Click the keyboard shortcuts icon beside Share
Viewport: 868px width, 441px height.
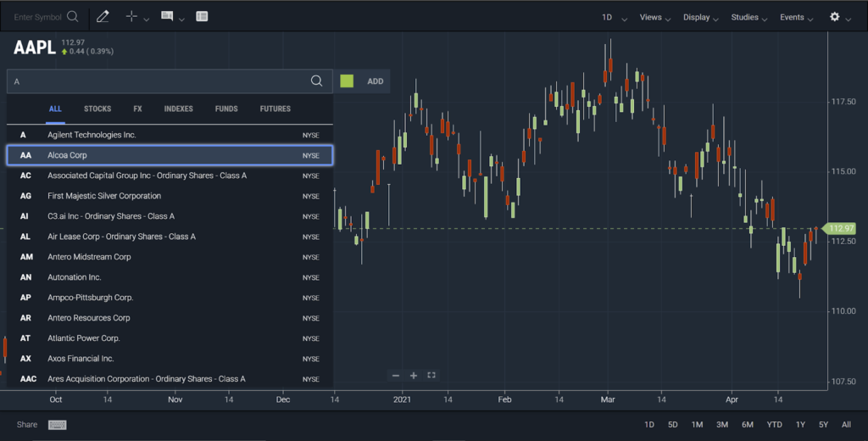[58, 425]
